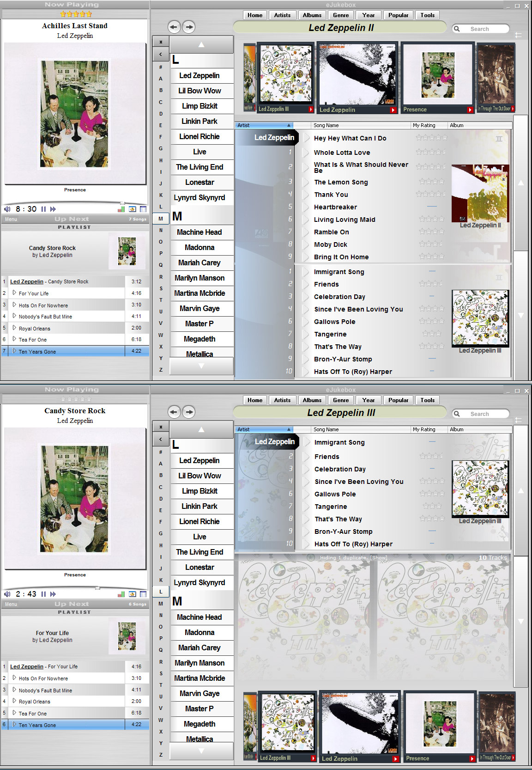Open the Home tab in top window
Viewport: 532px width, 770px height.
click(x=255, y=15)
